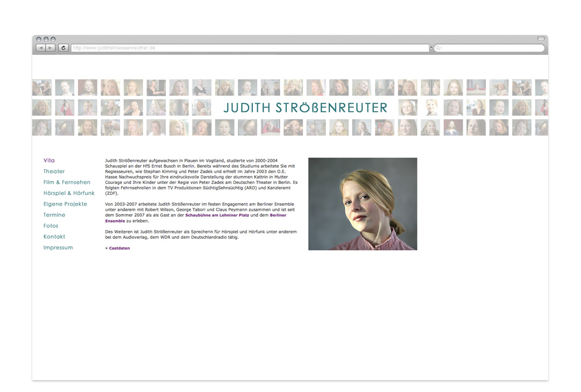Navigate to Termine
This screenshot has width=581, height=392.
(54, 215)
